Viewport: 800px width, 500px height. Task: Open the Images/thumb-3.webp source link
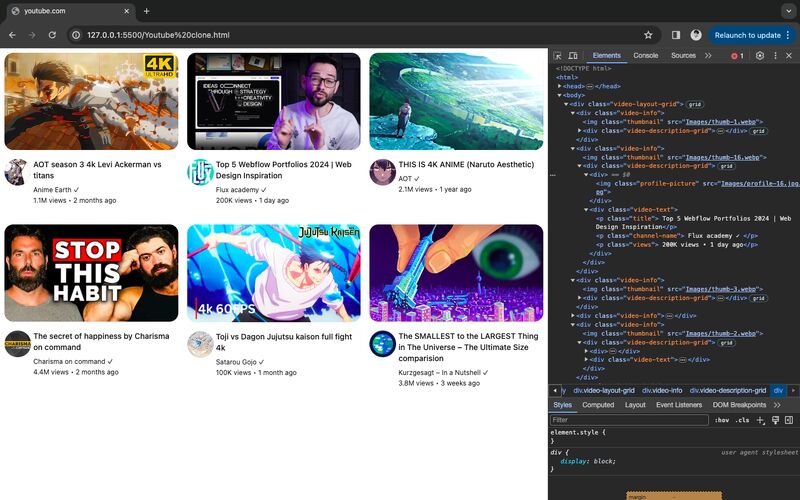[722, 289]
